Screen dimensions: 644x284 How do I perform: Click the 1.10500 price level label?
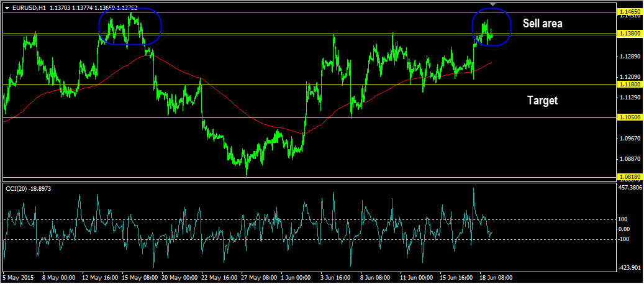pyautogui.click(x=629, y=117)
